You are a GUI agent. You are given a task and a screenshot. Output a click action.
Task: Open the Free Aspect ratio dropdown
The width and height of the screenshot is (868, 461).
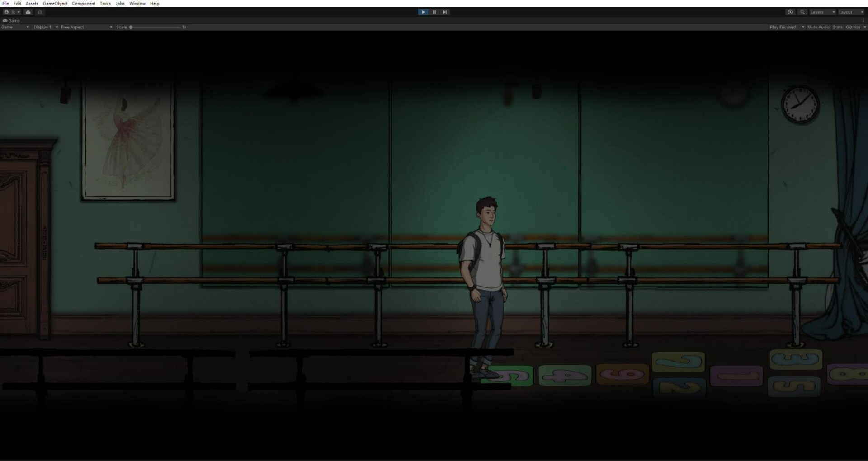tap(86, 27)
